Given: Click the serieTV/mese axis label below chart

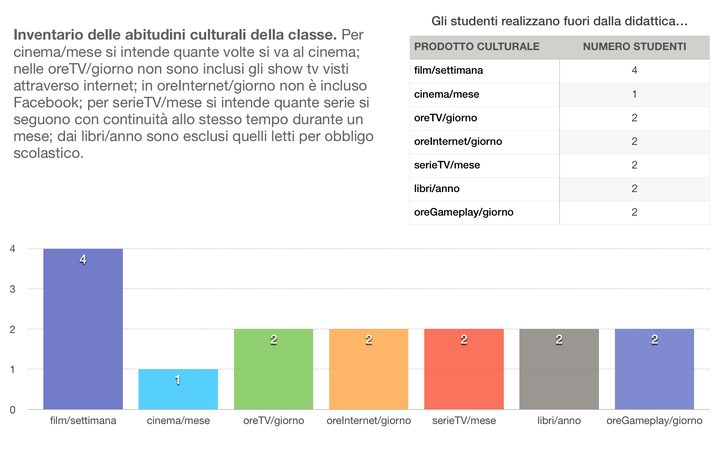Looking at the screenshot, I should click(x=464, y=421).
